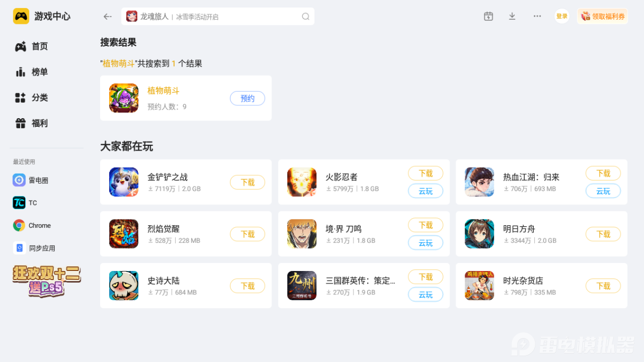Screen dimensions: 644x362
Task: Cloud play 火影忍者 via 云玩
Action: [x=426, y=191]
